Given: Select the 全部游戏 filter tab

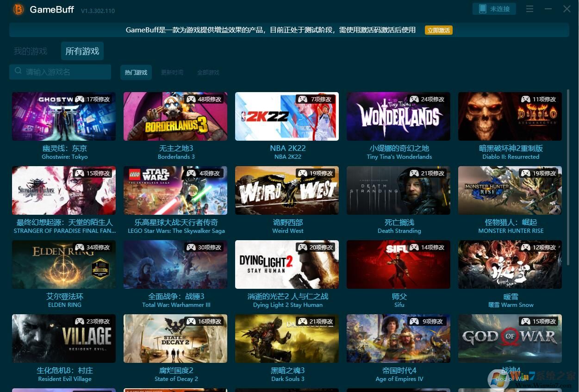Looking at the screenshot, I should [x=208, y=72].
